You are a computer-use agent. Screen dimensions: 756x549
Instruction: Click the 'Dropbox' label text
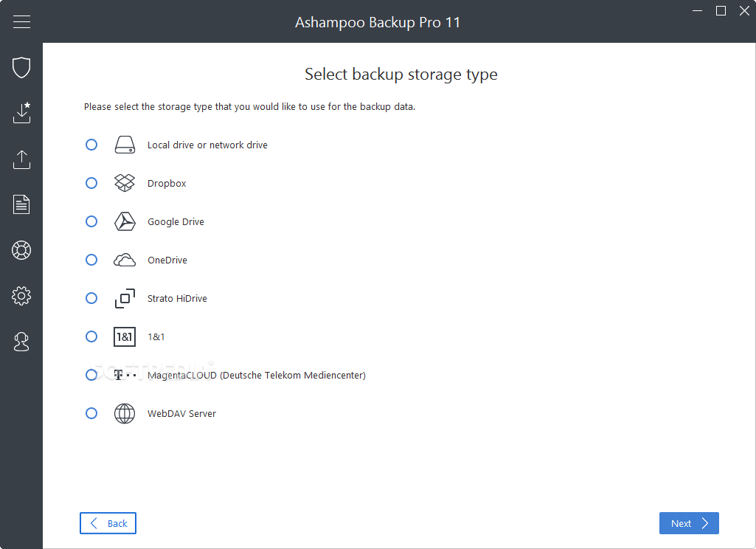coord(167,184)
